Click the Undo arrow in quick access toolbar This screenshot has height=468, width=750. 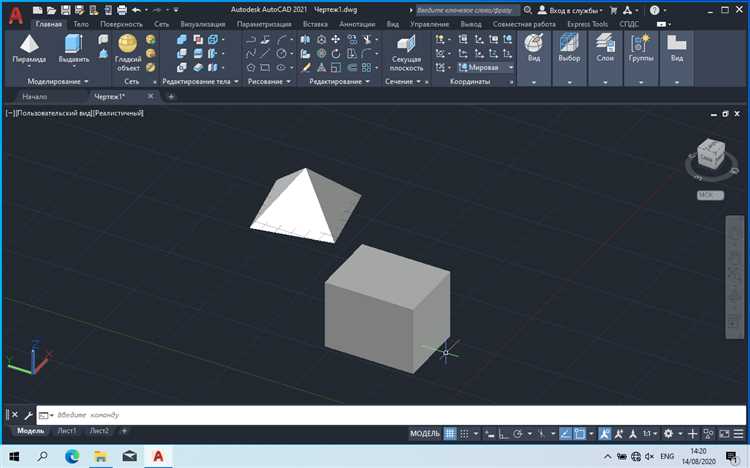click(136, 10)
